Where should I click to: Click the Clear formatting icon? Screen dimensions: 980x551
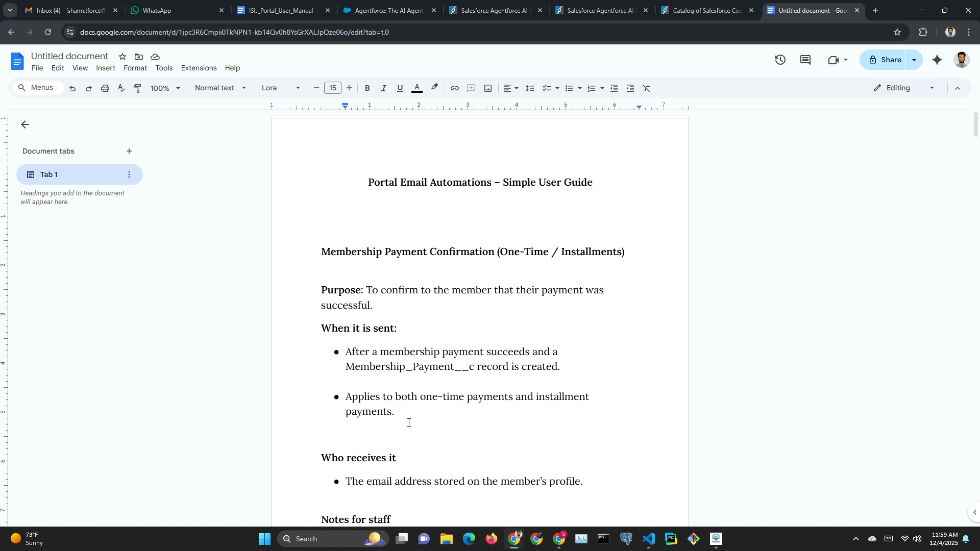[x=647, y=88]
